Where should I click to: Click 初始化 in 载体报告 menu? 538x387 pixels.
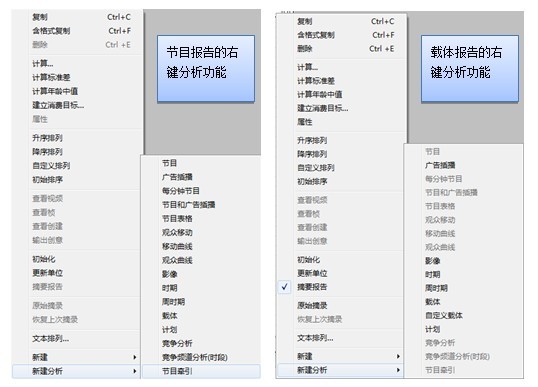pyautogui.click(x=308, y=260)
